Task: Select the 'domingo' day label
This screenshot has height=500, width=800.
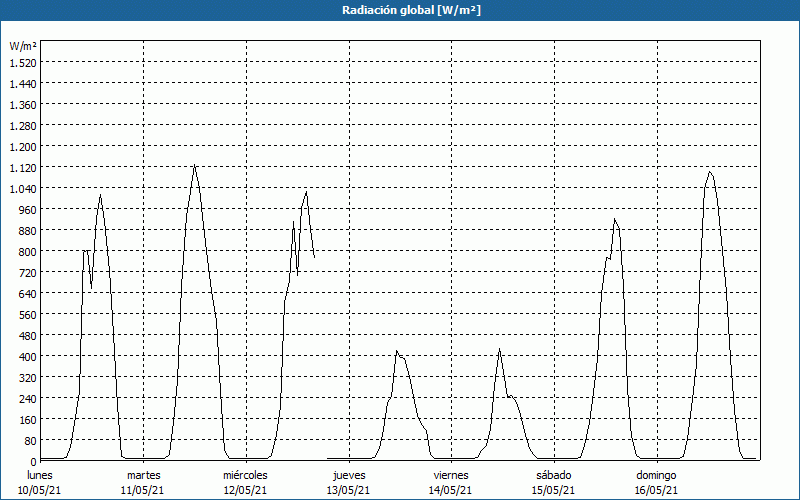Action: point(656,475)
